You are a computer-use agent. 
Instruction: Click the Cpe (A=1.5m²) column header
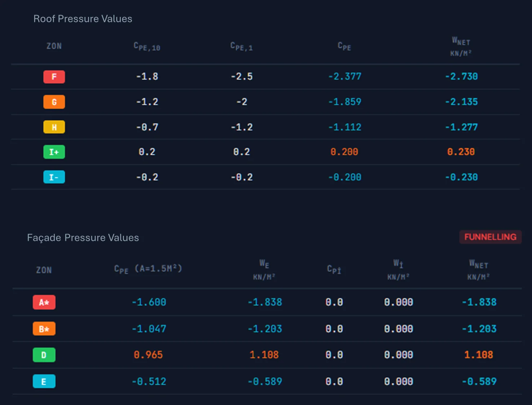148,269
